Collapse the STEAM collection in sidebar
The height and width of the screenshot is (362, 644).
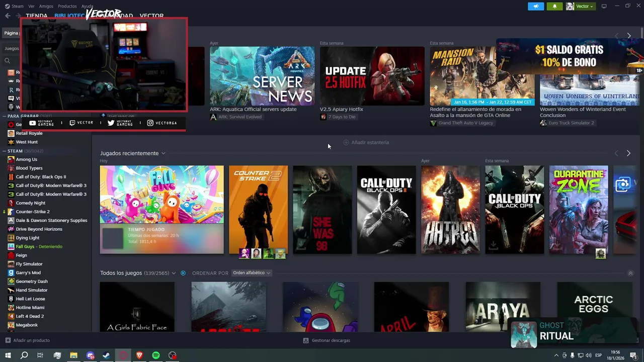5,151
